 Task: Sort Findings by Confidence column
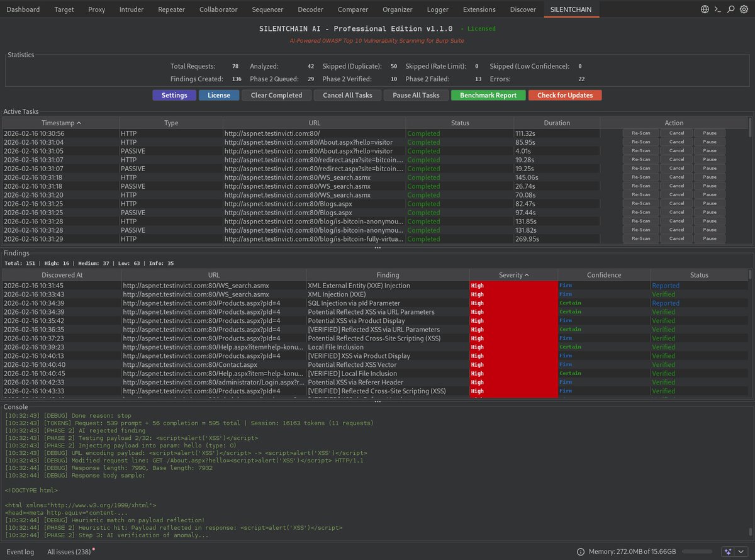click(x=604, y=275)
